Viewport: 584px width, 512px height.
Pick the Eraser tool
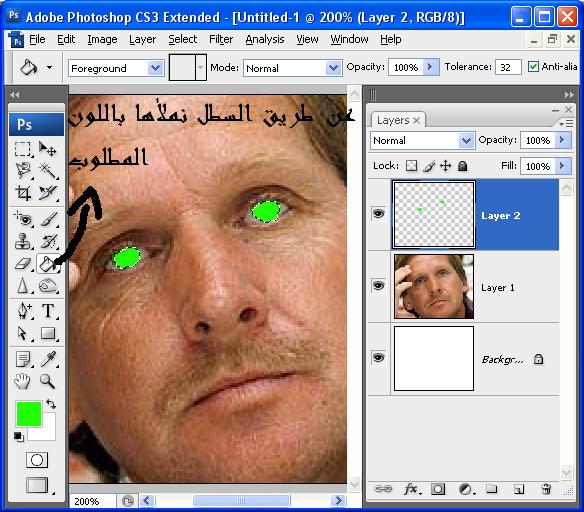[23, 264]
